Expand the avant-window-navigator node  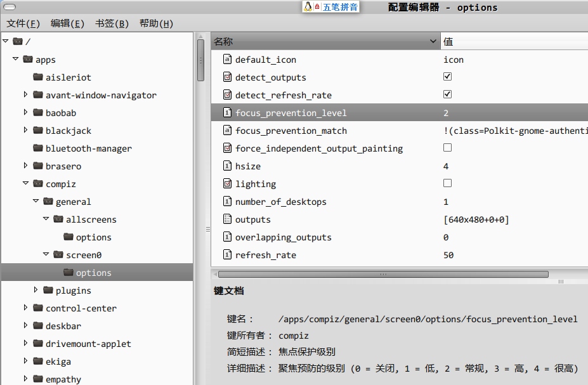tap(25, 94)
